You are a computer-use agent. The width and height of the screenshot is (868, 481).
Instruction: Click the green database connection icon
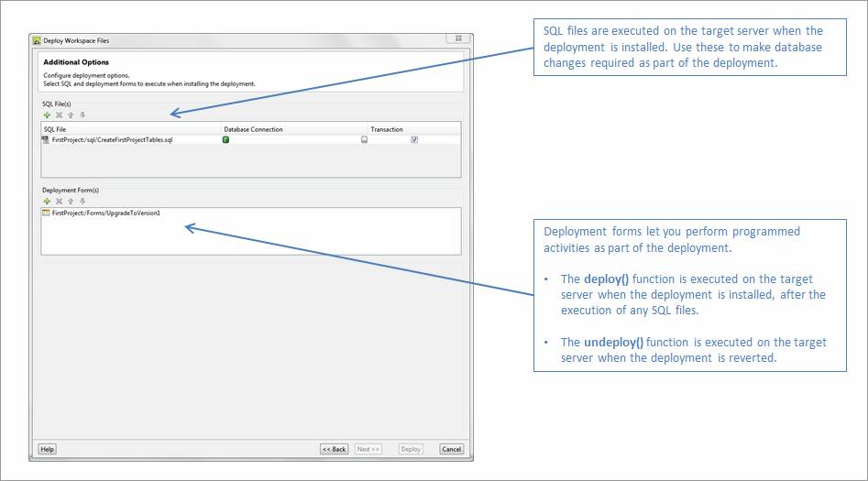(225, 139)
